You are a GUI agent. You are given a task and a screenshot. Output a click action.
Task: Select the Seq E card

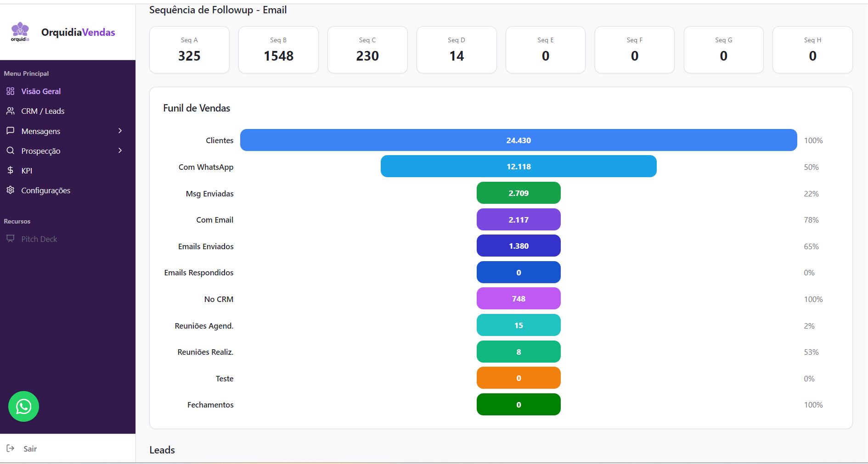pyautogui.click(x=546, y=50)
